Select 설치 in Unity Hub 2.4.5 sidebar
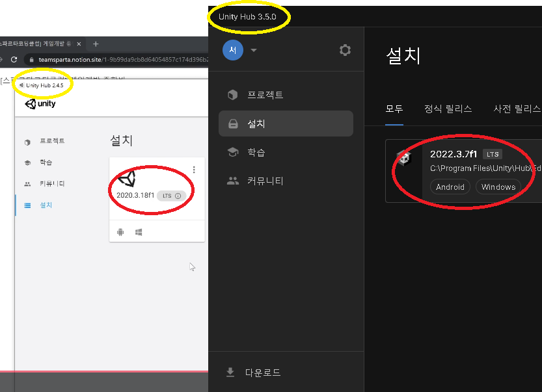Screen dimensions: 542x392 click(46, 205)
